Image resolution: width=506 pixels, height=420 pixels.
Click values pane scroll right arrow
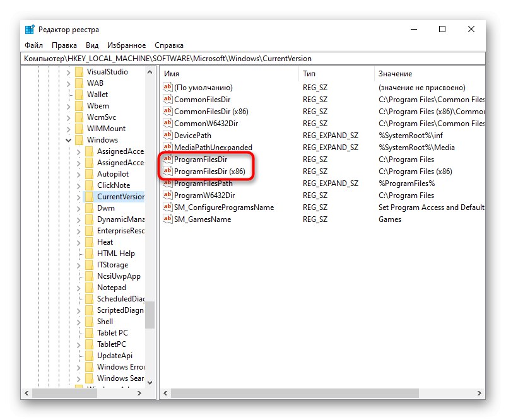pos(480,393)
